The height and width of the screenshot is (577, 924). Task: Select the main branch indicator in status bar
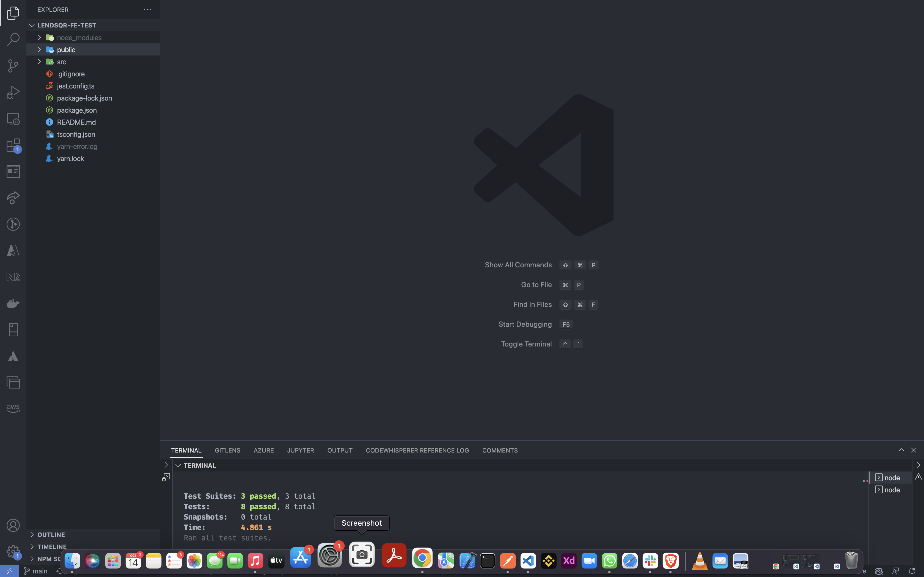click(36, 571)
